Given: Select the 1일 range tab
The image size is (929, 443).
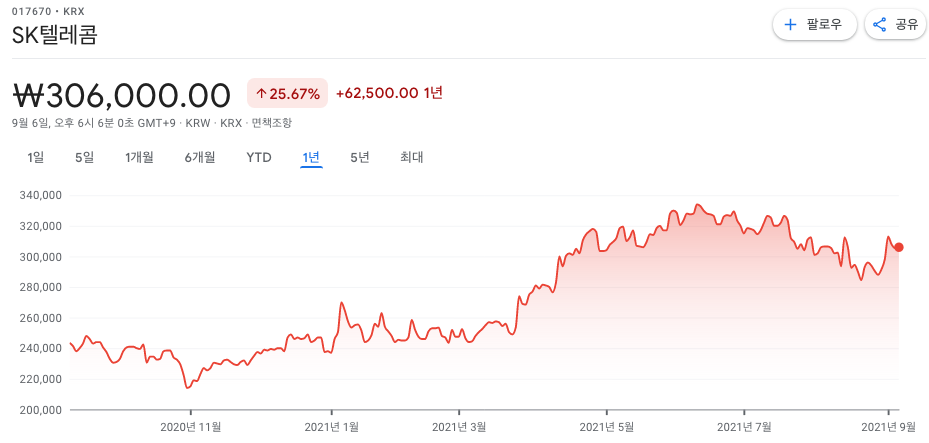Looking at the screenshot, I should coord(36,158).
